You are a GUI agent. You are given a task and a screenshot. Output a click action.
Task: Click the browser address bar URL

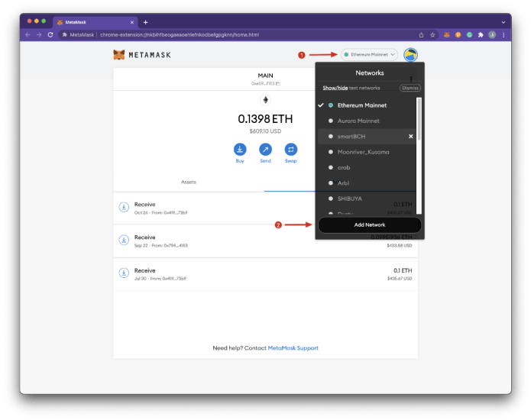[180, 35]
